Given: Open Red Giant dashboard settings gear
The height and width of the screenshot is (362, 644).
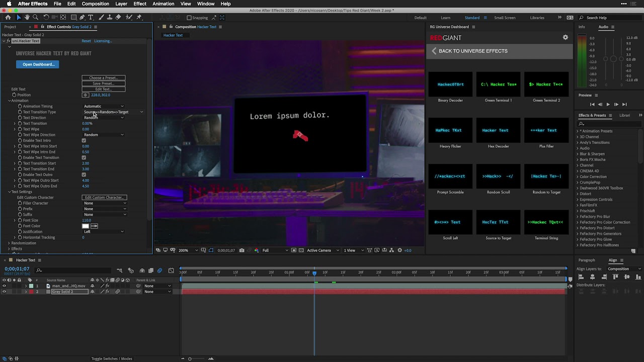Looking at the screenshot, I should coord(566,38).
